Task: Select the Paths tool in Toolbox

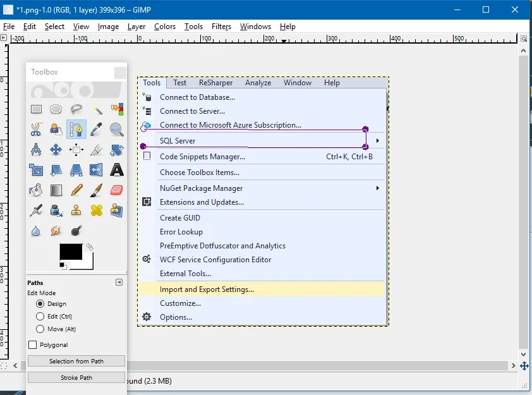Action: (76, 130)
